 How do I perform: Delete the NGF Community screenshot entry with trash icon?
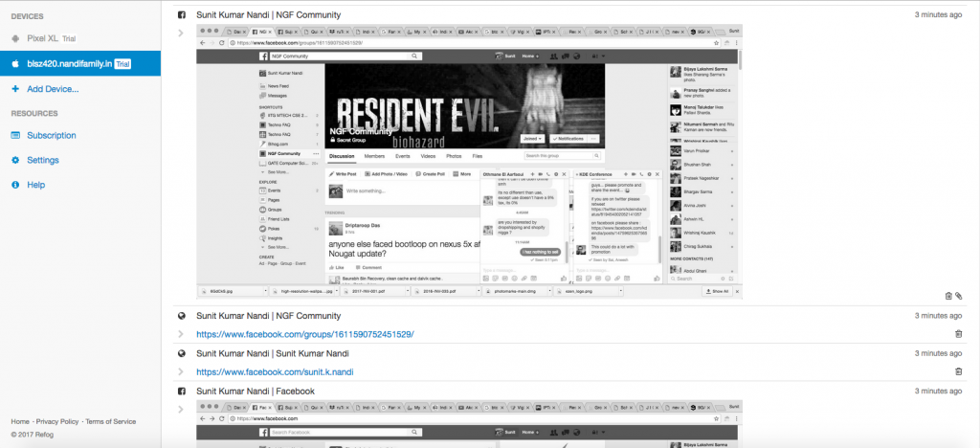[948, 296]
